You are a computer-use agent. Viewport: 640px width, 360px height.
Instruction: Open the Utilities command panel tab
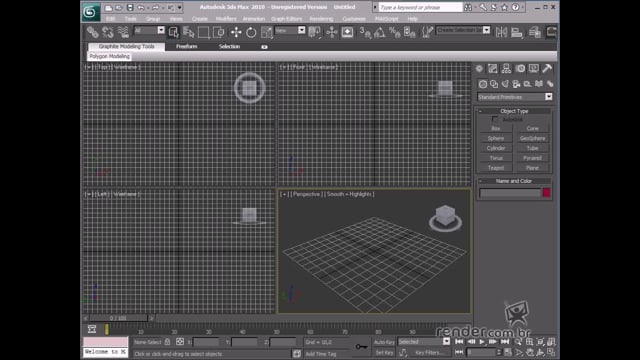click(x=547, y=69)
